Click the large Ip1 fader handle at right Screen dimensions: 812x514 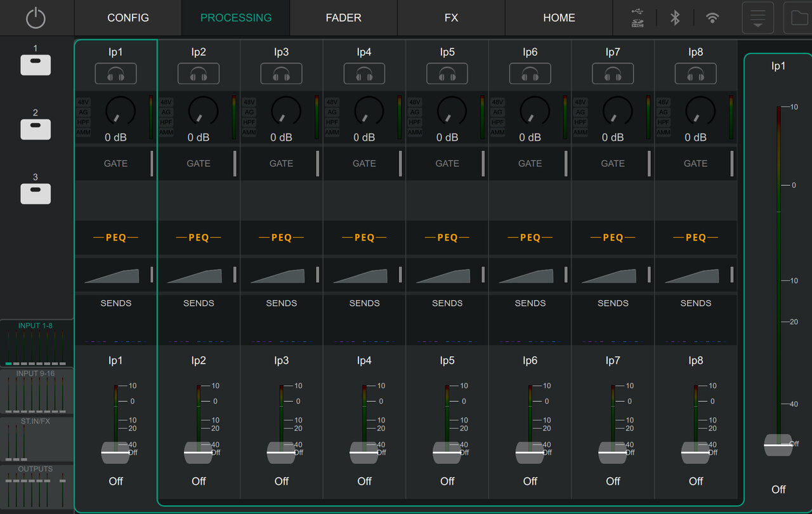778,445
